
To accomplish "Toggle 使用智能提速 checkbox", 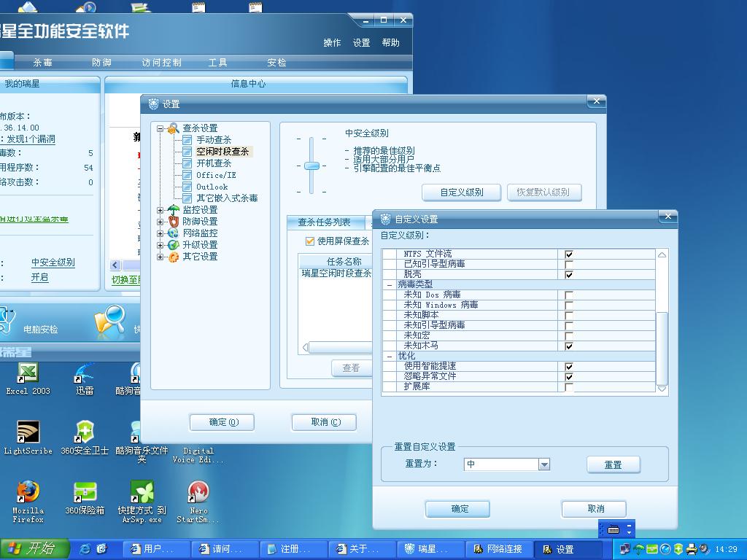I will pos(569,367).
